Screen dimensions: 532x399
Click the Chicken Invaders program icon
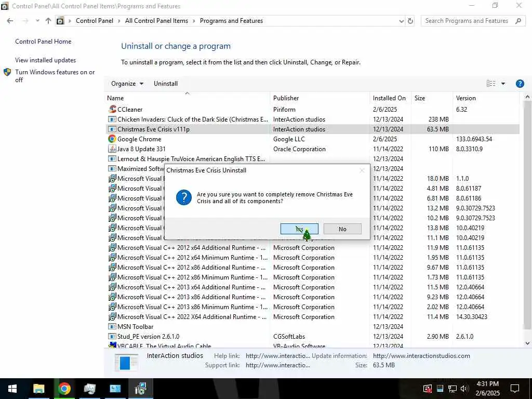pos(112,119)
